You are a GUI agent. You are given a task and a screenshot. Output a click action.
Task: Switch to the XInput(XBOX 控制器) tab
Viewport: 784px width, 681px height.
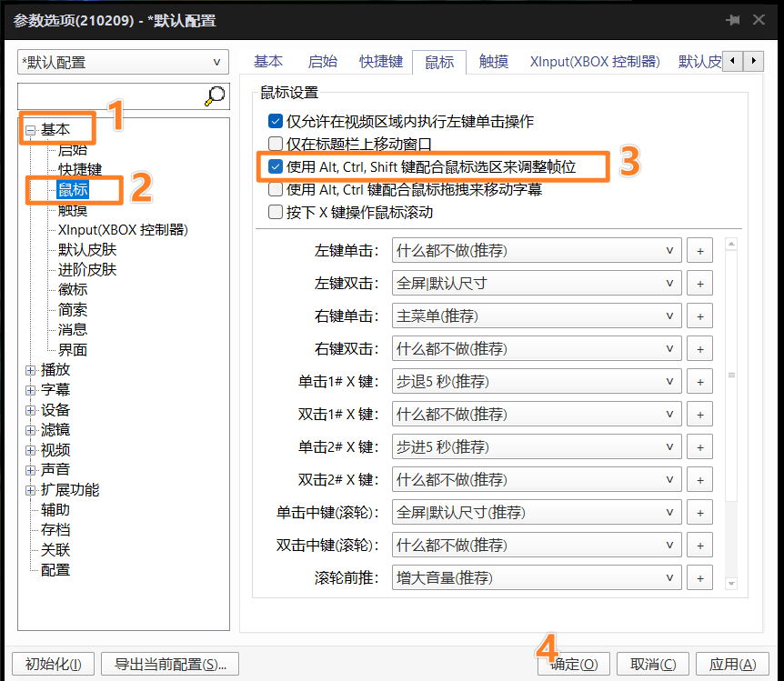click(595, 62)
